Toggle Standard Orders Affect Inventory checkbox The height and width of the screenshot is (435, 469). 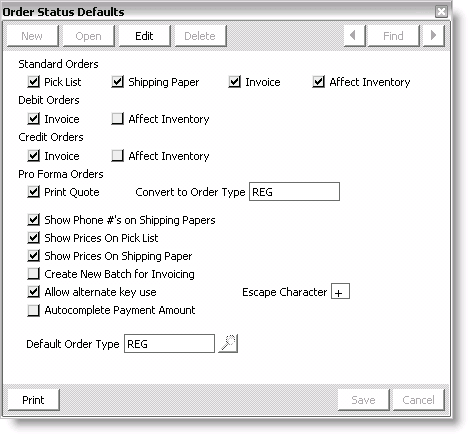coord(318,82)
